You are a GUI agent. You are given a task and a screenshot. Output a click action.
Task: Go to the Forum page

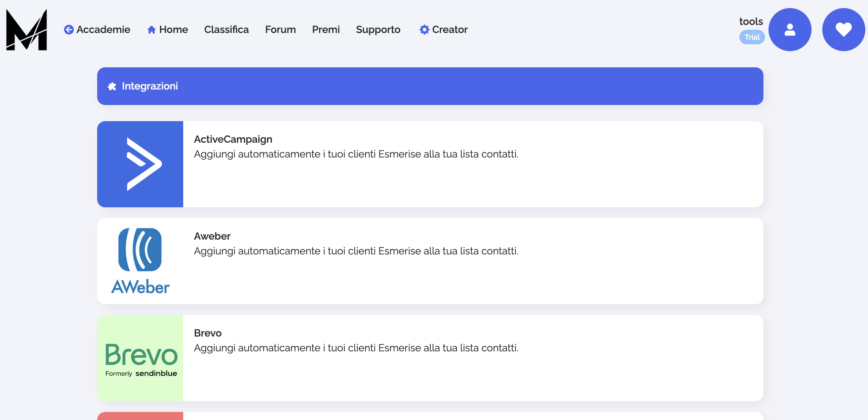(280, 30)
